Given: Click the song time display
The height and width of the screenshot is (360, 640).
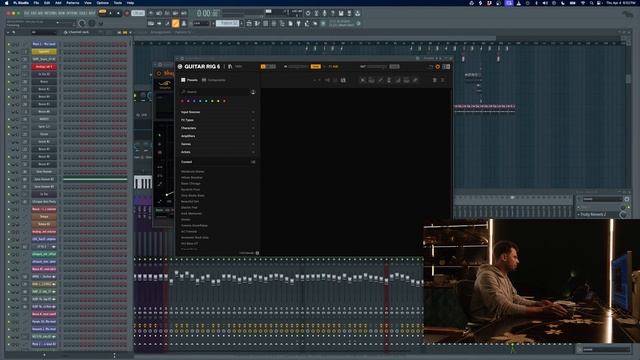Looking at the screenshot, I should coord(208,13).
